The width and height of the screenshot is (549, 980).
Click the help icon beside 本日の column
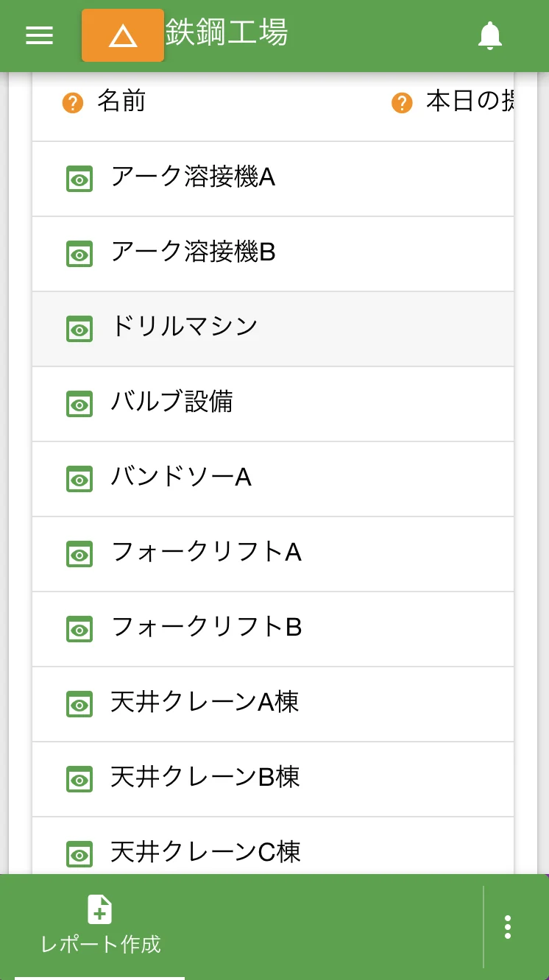coord(402,103)
